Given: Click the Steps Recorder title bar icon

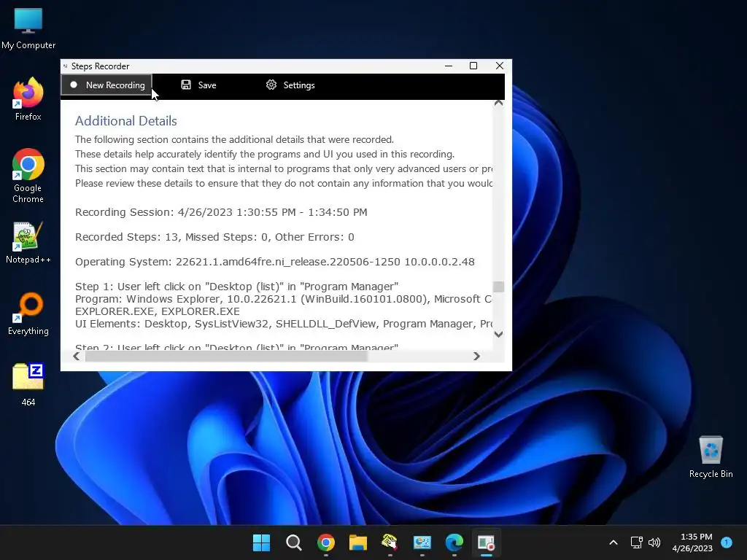Looking at the screenshot, I should [x=65, y=66].
